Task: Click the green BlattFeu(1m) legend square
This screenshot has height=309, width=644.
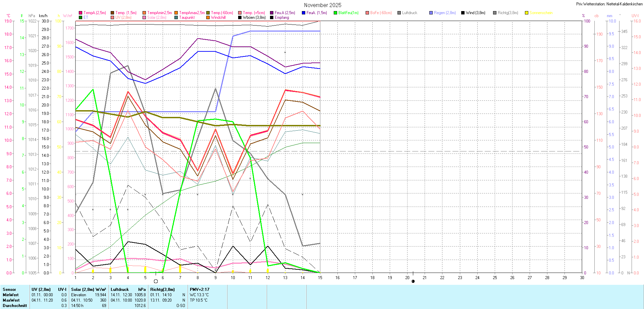Action: coord(335,13)
